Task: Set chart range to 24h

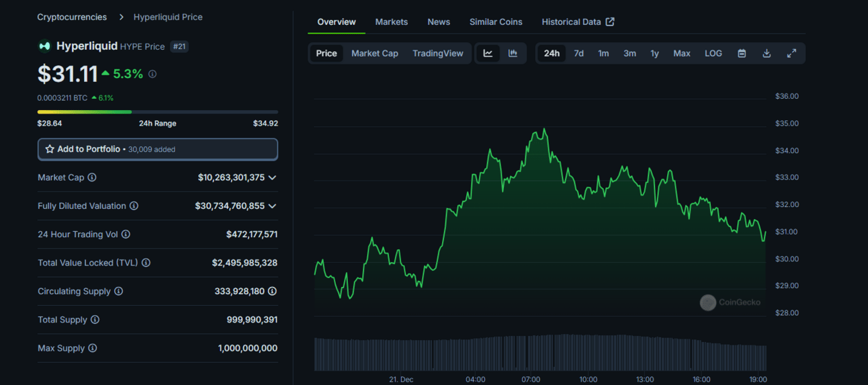Action: (552, 53)
